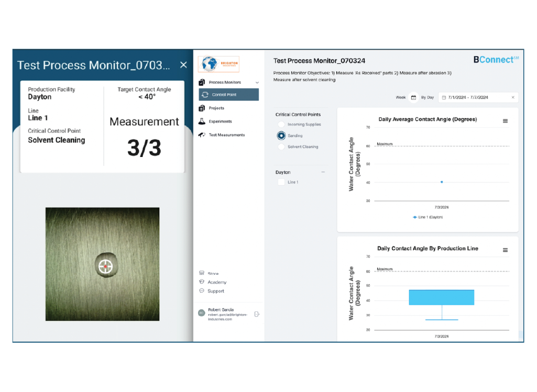The image size is (537, 392).
Task: Click the Experiments flask icon
Action: click(x=202, y=121)
